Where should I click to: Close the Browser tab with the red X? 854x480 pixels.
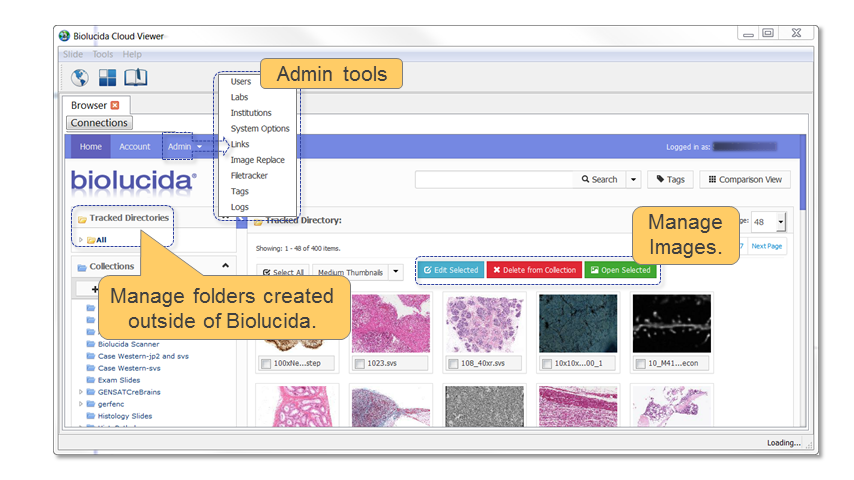[x=115, y=105]
